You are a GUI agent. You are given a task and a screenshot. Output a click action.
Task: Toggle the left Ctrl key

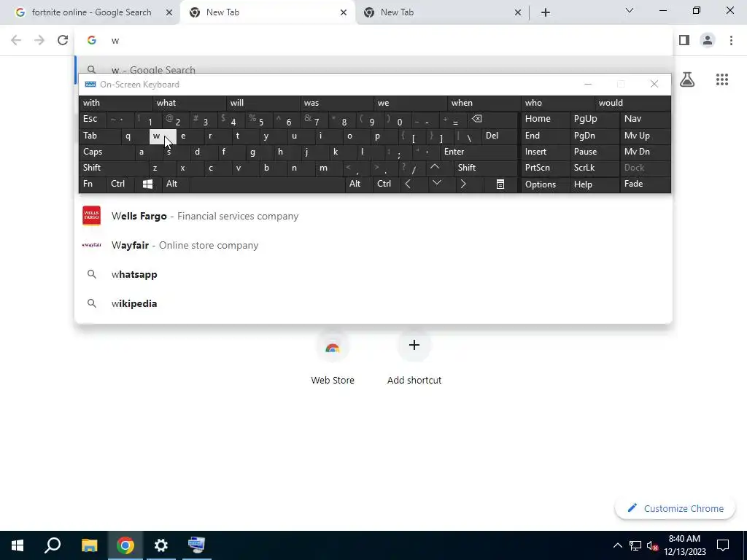pyautogui.click(x=120, y=184)
